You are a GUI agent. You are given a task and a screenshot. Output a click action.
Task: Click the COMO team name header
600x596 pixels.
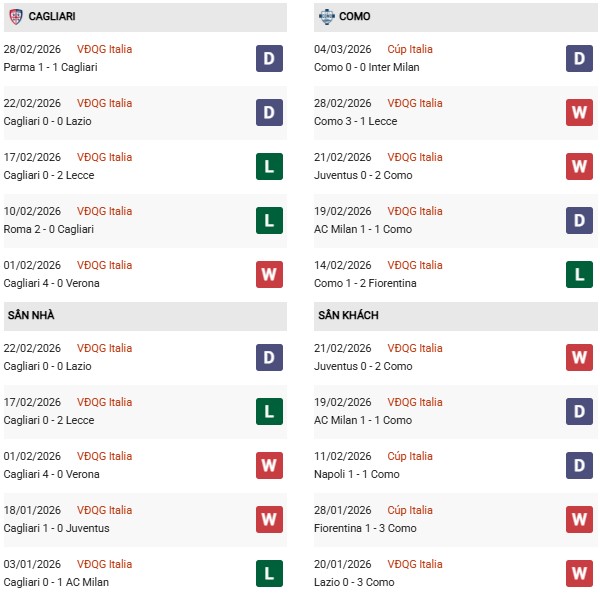tap(356, 17)
